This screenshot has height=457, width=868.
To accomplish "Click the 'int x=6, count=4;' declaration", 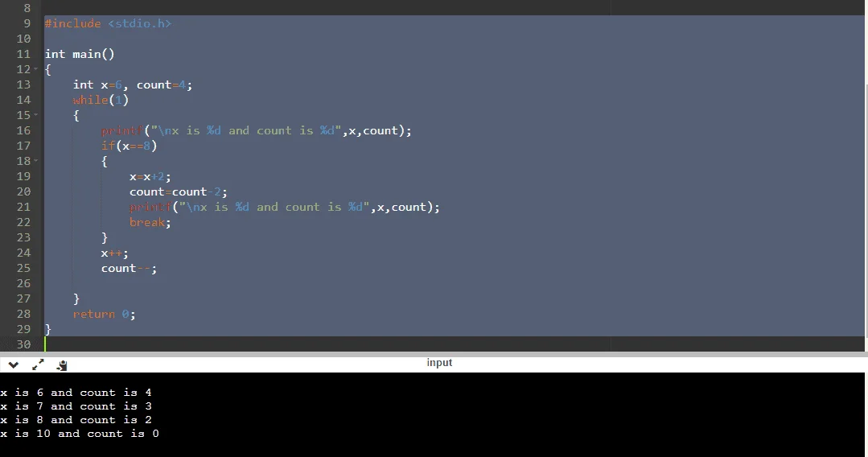I will (132, 84).
